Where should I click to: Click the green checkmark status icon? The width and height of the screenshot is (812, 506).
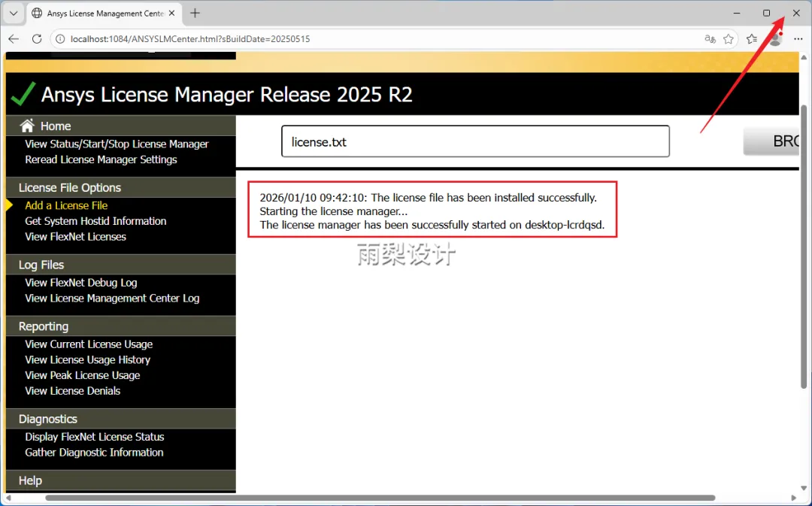tap(23, 94)
